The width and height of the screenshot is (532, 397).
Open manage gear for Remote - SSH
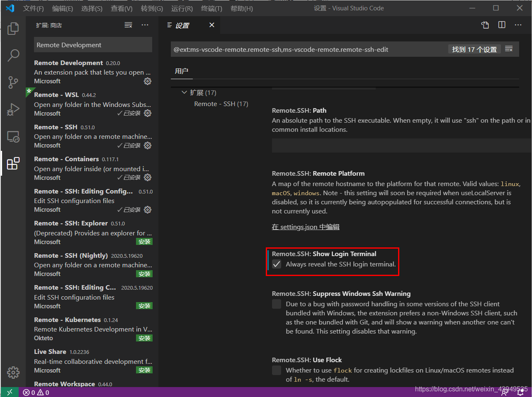[148, 145]
